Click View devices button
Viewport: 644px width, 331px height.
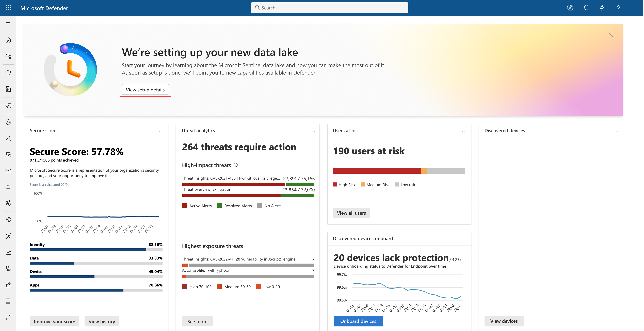[x=504, y=321]
